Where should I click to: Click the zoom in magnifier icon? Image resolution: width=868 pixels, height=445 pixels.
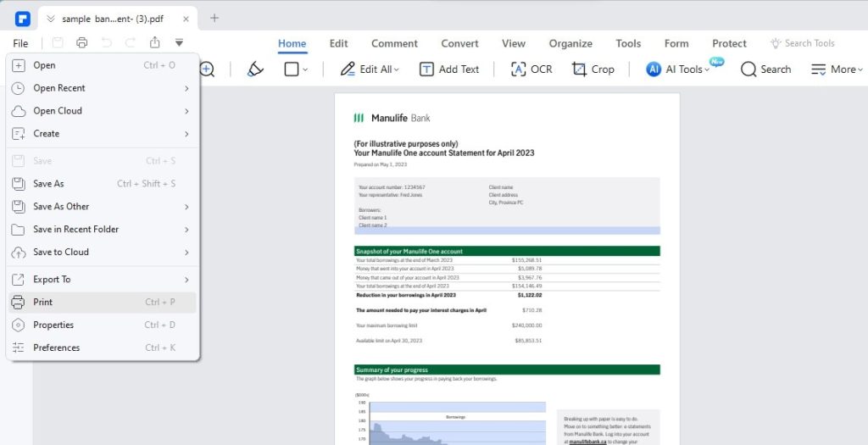pyautogui.click(x=207, y=70)
